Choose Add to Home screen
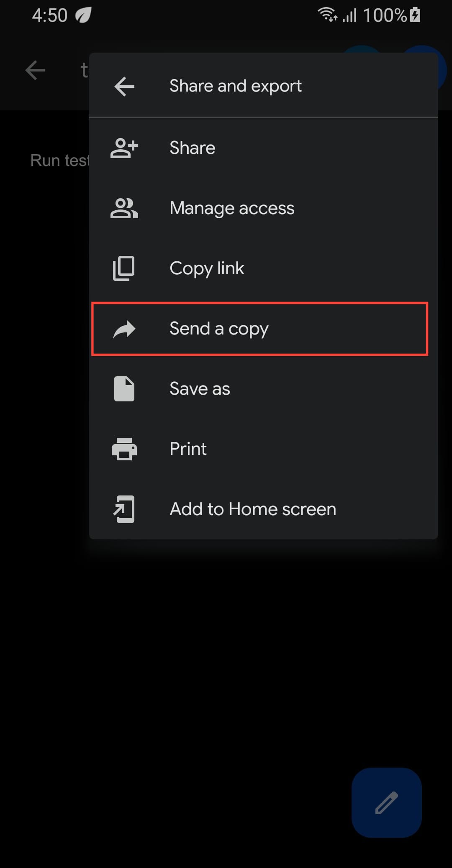 pos(253,509)
